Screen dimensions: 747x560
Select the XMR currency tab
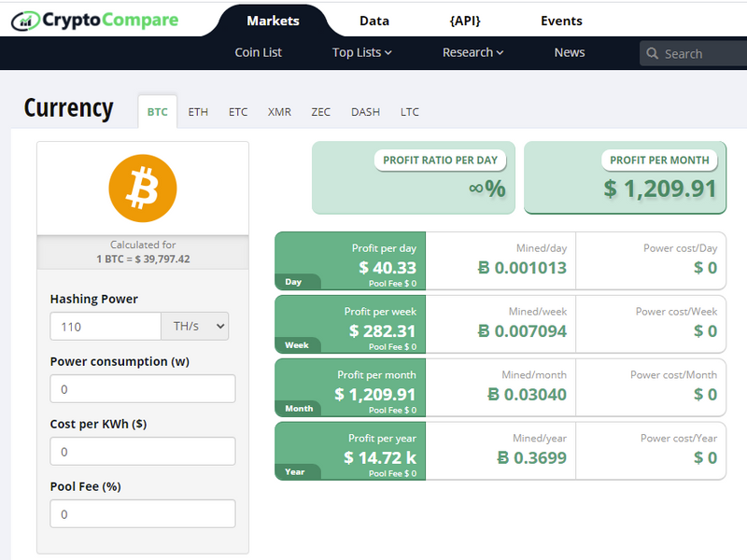(279, 112)
